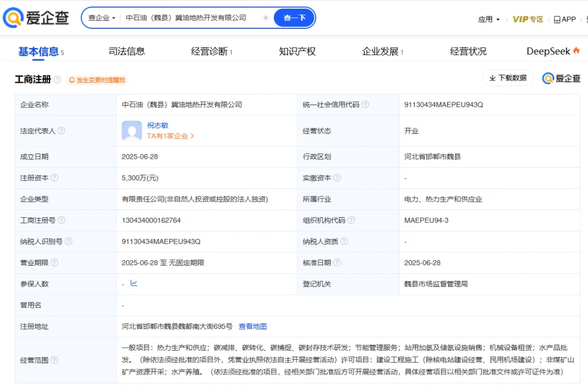The height and width of the screenshot is (392, 588).
Task: Clear the search box with X icon
Action: [x=266, y=17]
